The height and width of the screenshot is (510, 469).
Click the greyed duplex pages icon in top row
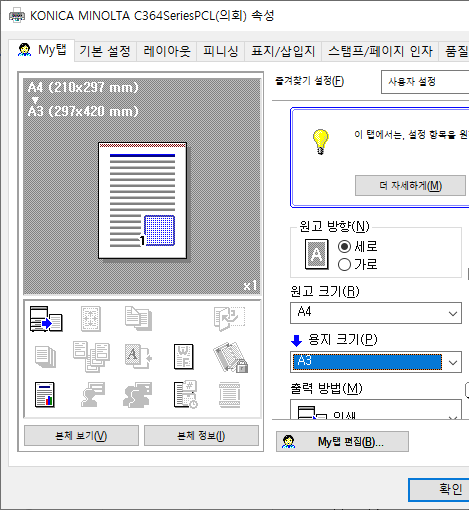tap(138, 319)
